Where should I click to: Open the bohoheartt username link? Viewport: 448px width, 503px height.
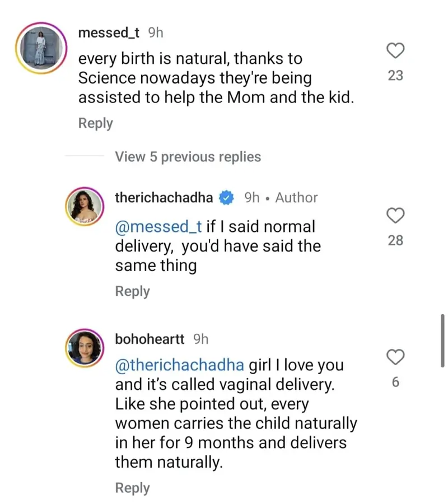tap(149, 339)
